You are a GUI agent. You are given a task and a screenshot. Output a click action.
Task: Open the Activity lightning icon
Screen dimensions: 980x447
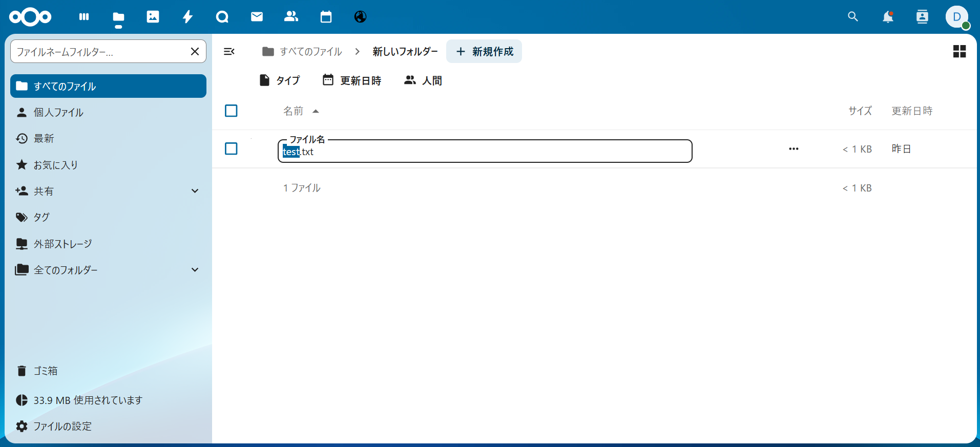pos(187,17)
